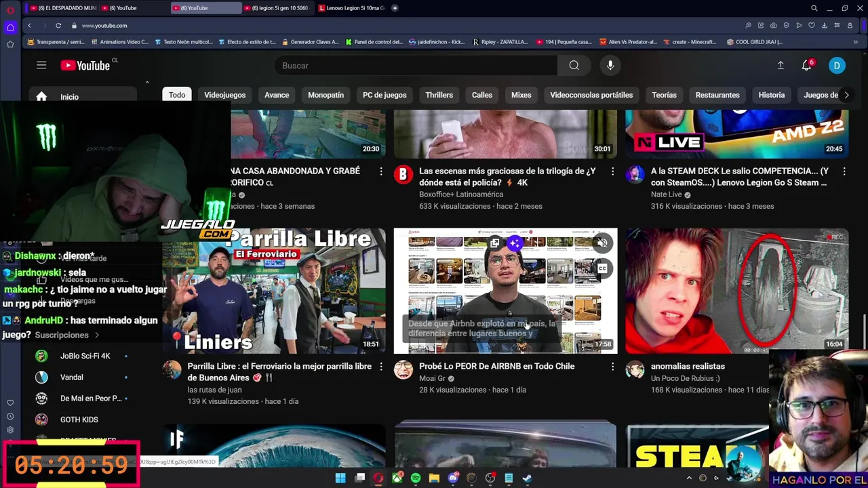Viewport: 868px width, 488px height.
Task: Select the Videoconsolas portátiles chip
Action: tap(591, 95)
